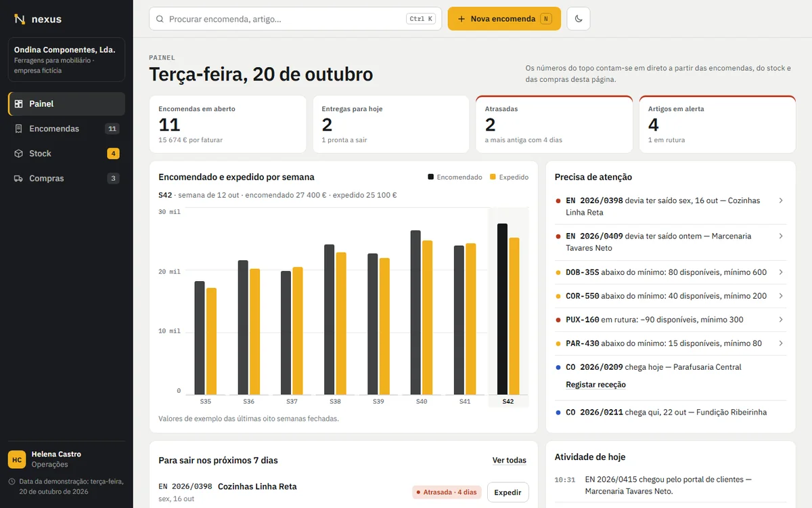Click the Nexus logo icon
The width and height of the screenshot is (812, 508).
pyautogui.click(x=20, y=19)
